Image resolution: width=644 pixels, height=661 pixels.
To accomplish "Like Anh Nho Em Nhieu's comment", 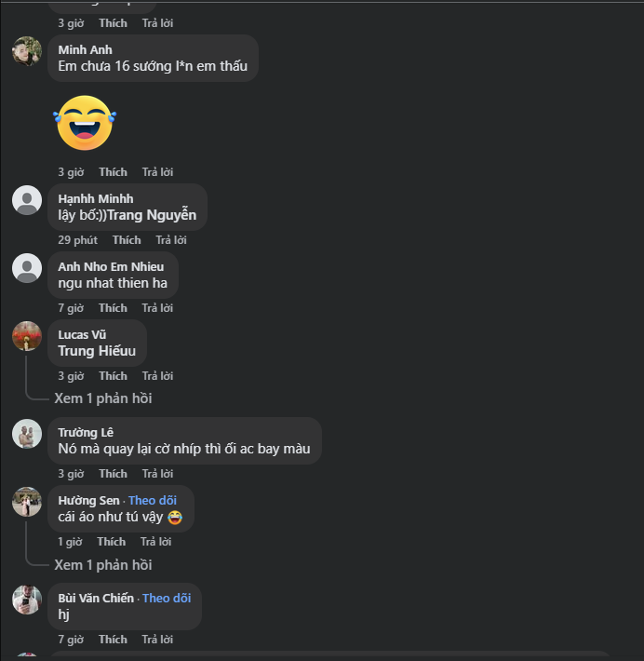I will tap(113, 308).
